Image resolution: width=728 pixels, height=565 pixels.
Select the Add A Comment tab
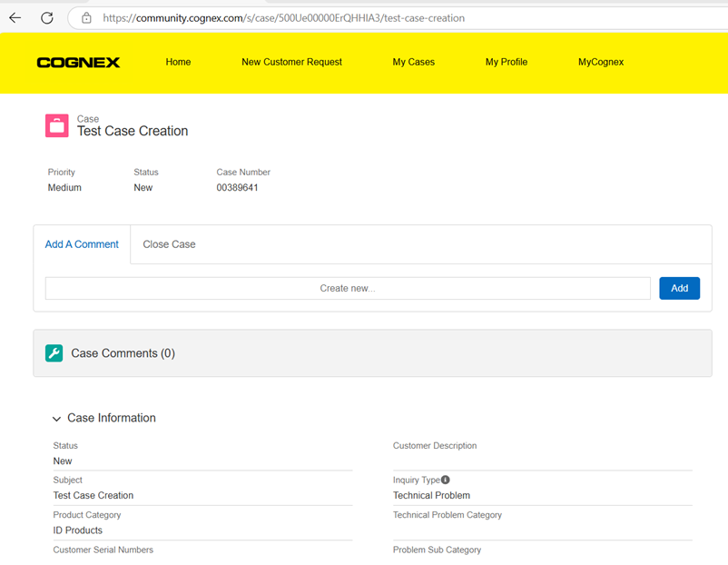(82, 244)
